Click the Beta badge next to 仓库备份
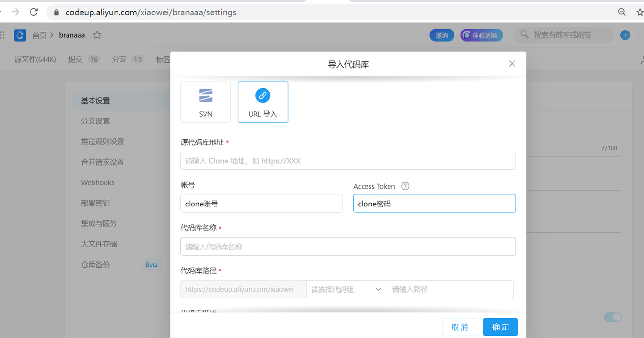This screenshot has height=338, width=644. coord(152,265)
